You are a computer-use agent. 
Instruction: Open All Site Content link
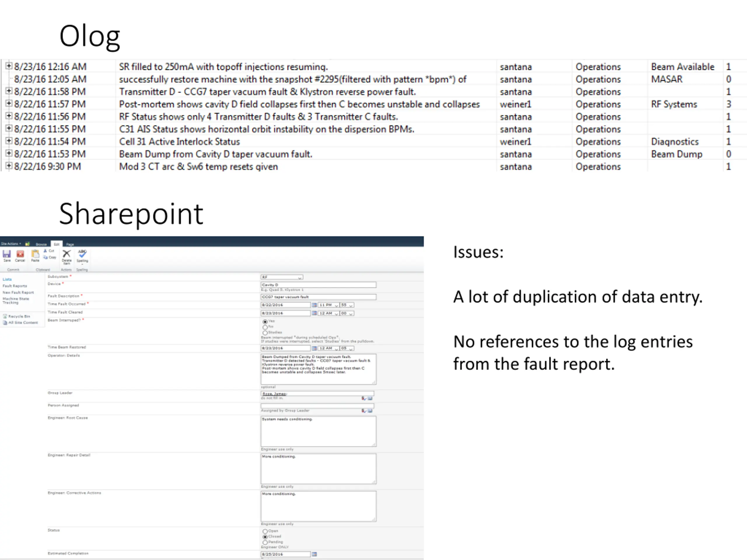pos(23,323)
